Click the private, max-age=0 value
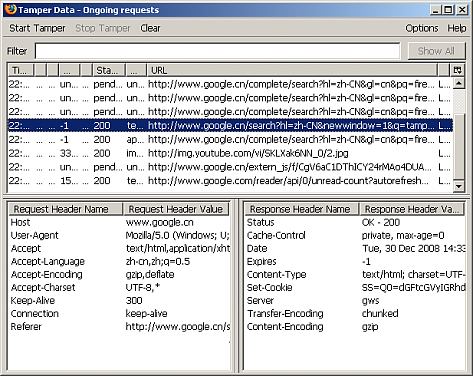473x376 pixels. (403, 235)
